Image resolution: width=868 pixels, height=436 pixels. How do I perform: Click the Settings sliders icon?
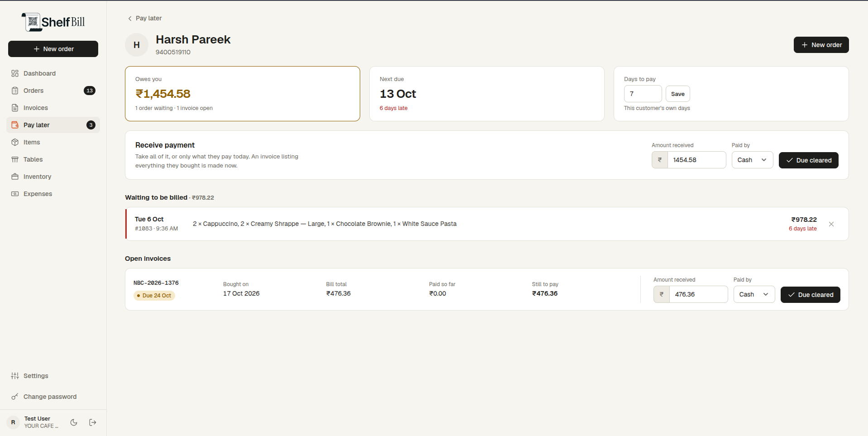[15, 376]
